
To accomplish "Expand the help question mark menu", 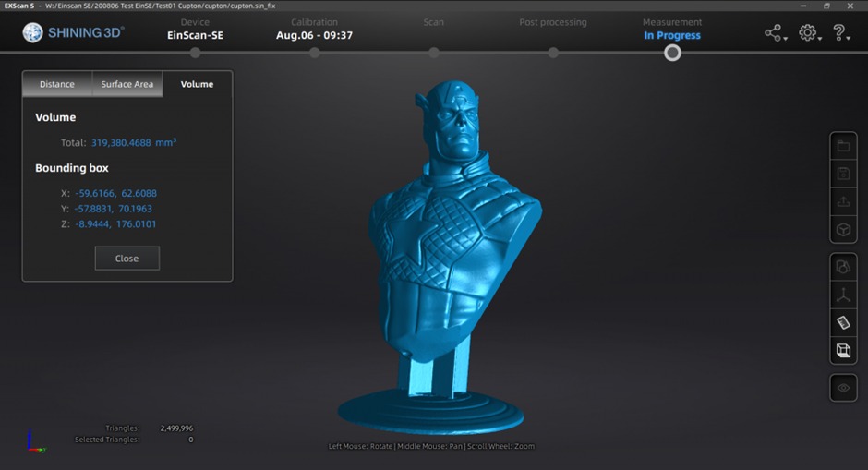I will 841,33.
